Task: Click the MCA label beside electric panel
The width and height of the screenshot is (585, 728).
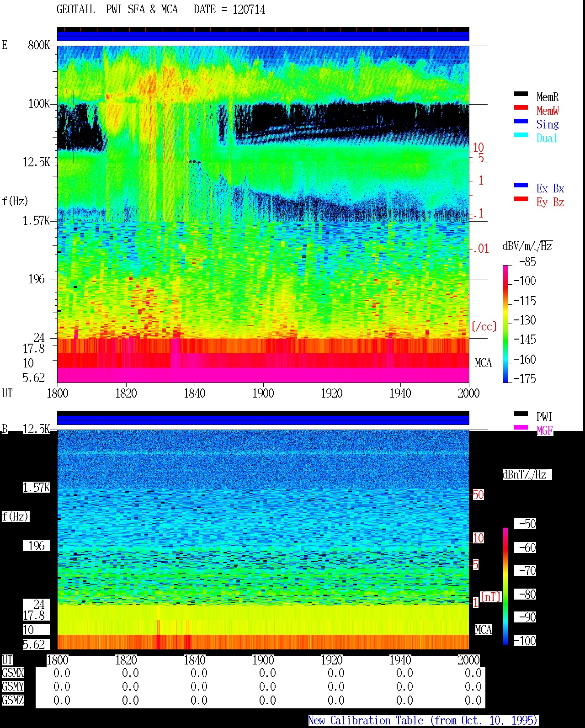Action: click(483, 363)
